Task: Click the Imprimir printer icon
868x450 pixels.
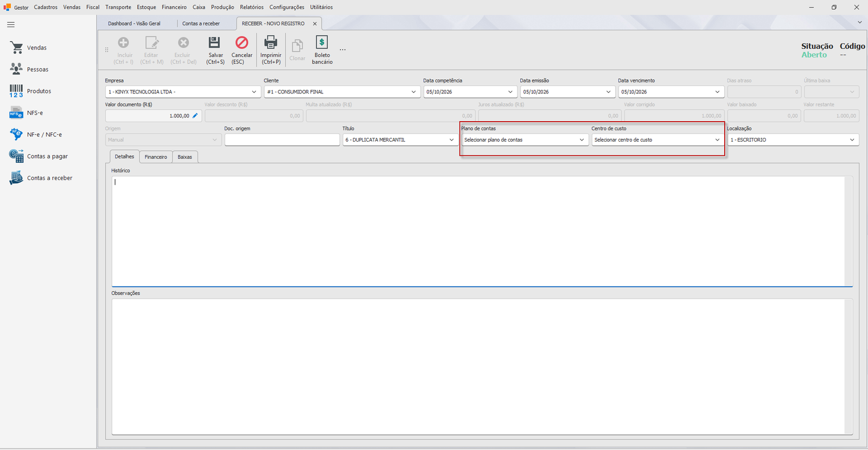Action: tap(270, 42)
